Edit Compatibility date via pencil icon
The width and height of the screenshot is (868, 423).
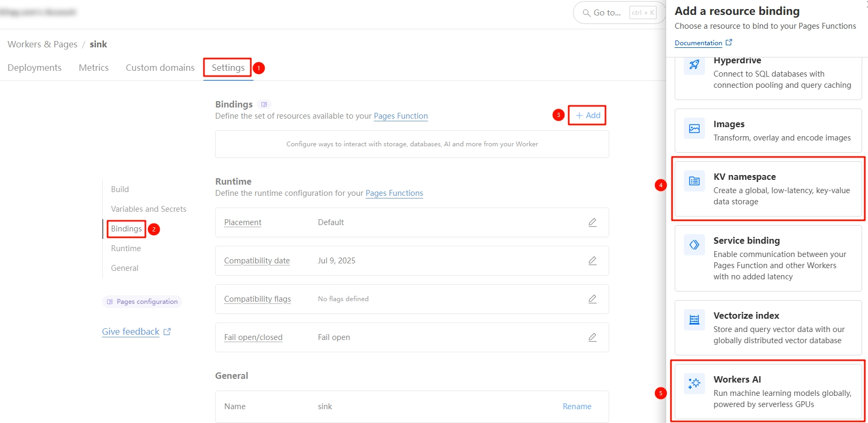pos(592,261)
